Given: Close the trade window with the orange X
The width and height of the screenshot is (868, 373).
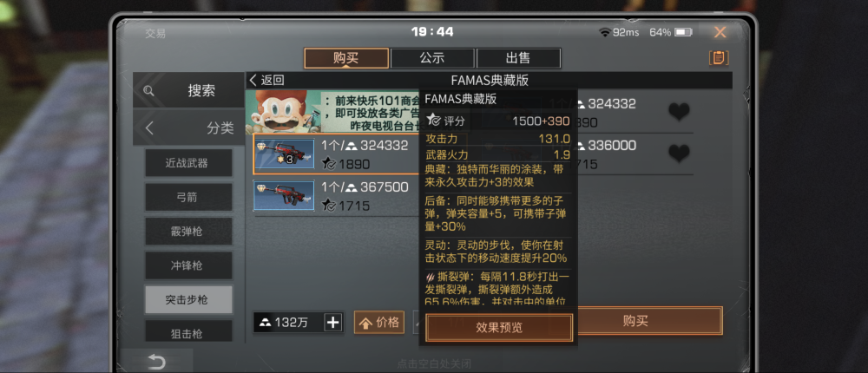Looking at the screenshot, I should coord(720,32).
